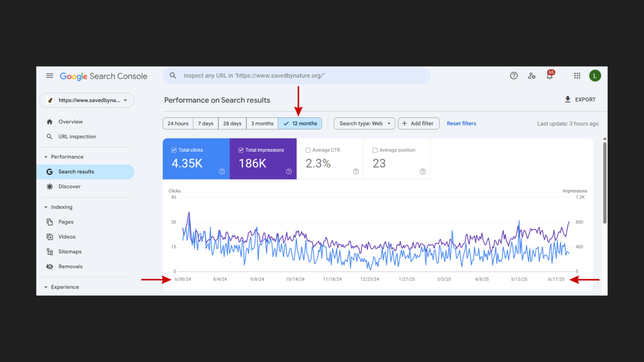Open the Removals section

coord(70,266)
